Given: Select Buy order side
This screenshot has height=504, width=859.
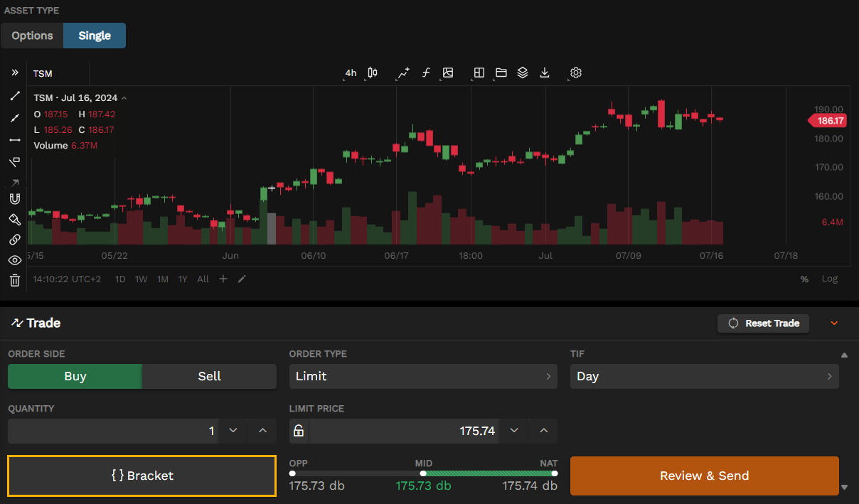Looking at the screenshot, I should (x=75, y=376).
